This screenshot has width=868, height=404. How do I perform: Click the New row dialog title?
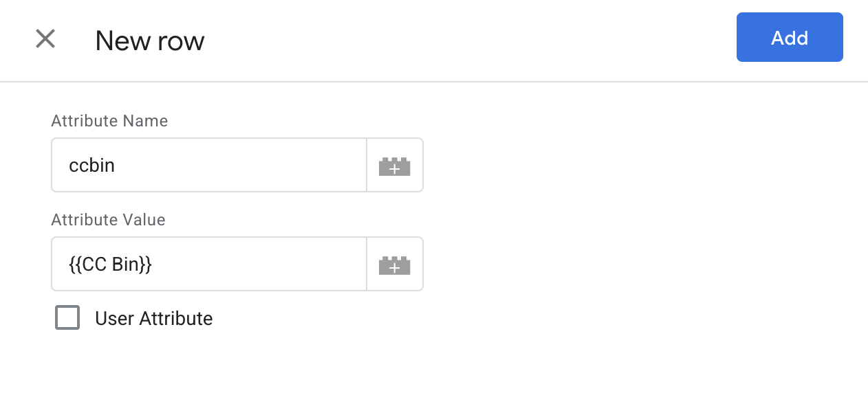coord(150,41)
